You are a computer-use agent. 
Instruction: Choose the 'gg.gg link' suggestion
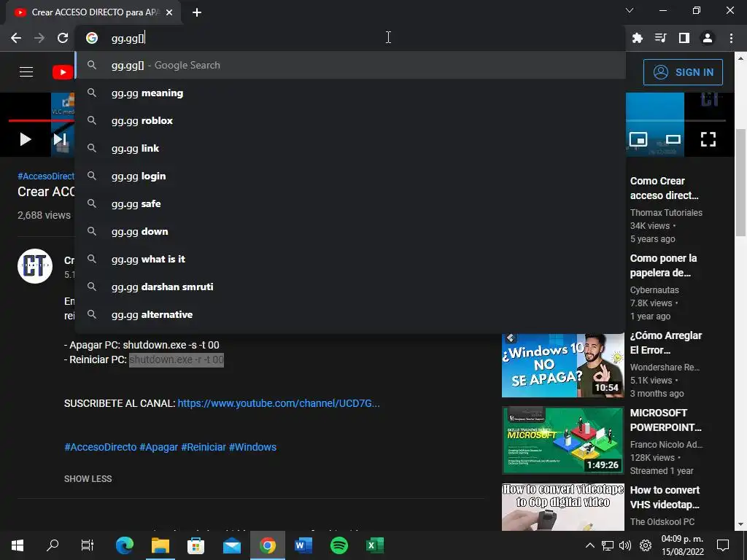click(351, 148)
